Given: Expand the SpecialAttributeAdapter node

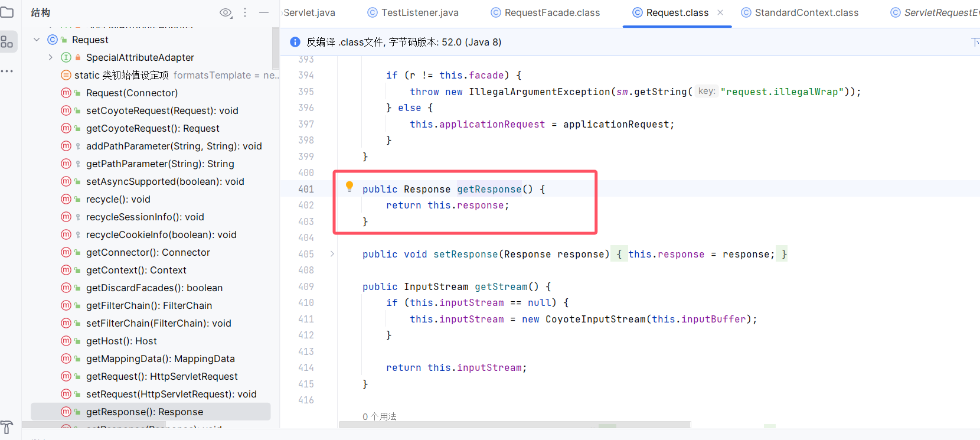Looking at the screenshot, I should tap(51, 57).
